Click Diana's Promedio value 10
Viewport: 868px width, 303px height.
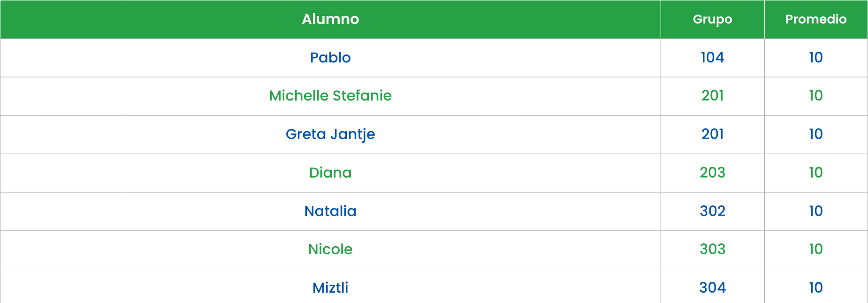(x=816, y=173)
